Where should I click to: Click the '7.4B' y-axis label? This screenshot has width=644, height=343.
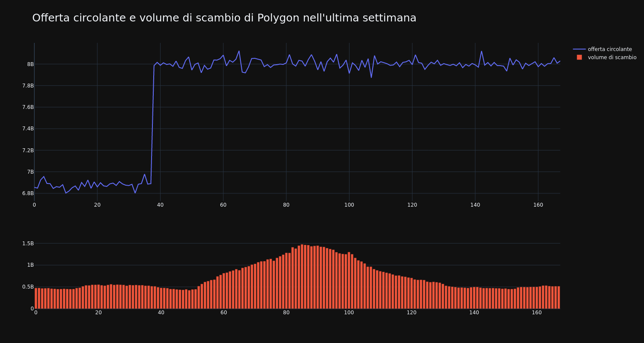coord(28,129)
